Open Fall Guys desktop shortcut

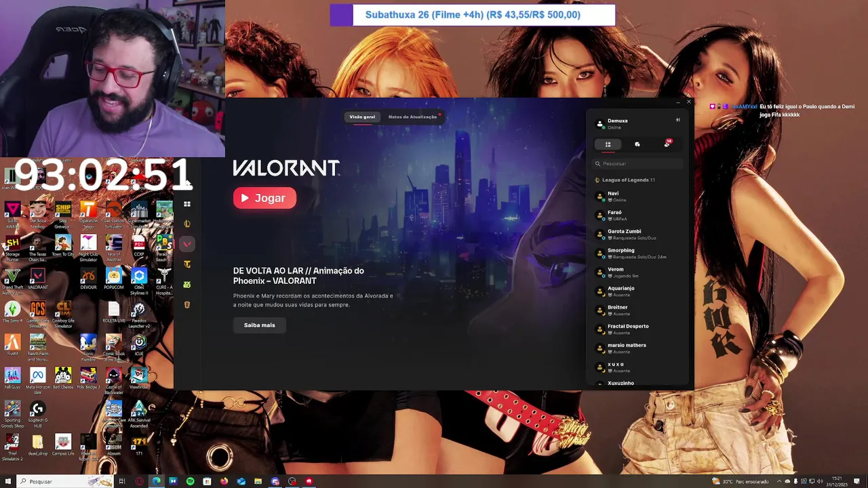point(12,379)
